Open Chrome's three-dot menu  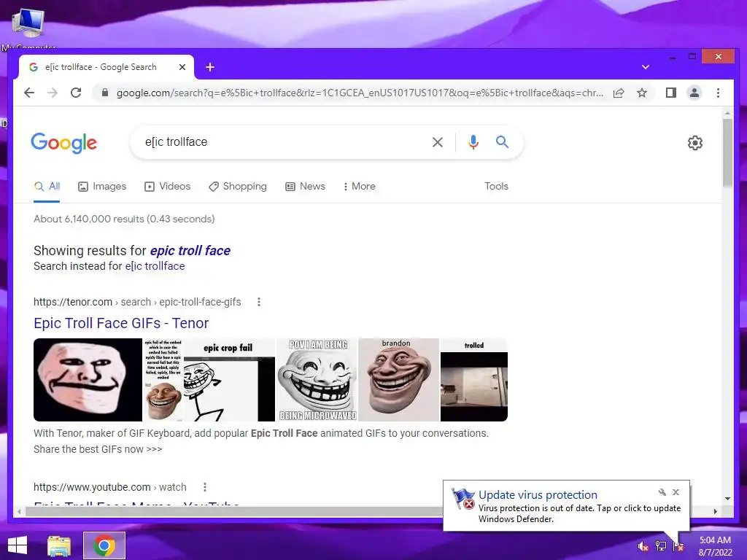718,93
